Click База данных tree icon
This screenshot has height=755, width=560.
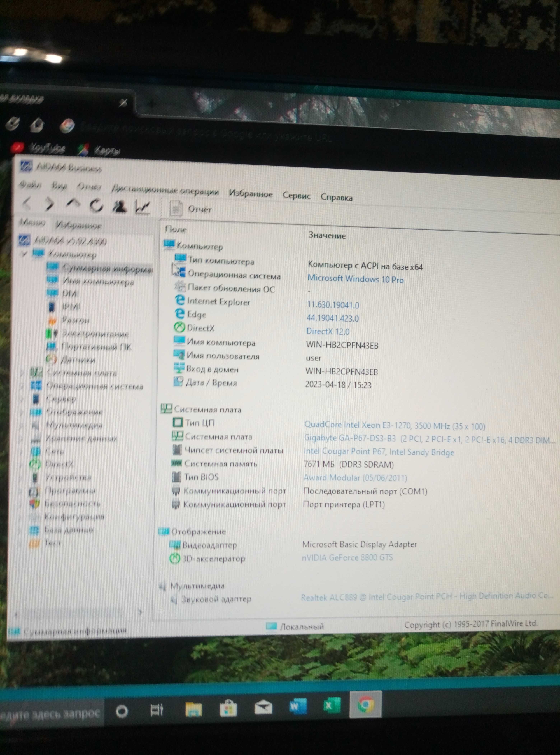point(34,530)
